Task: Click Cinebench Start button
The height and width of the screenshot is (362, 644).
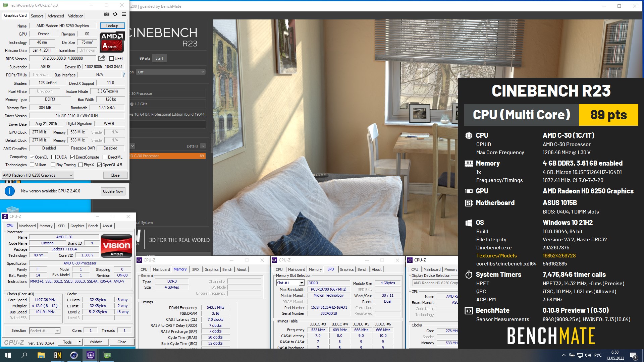Action: click(x=159, y=58)
